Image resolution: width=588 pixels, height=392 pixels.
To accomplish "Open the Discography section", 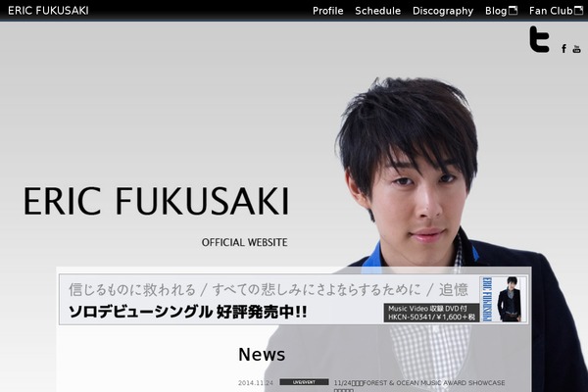I will tap(443, 11).
